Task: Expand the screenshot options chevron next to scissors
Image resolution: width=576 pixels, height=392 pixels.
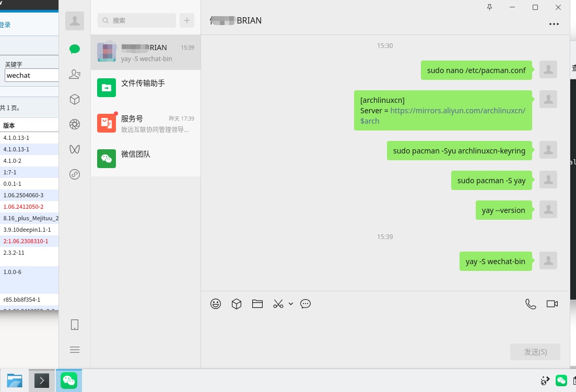Action: [291, 304]
